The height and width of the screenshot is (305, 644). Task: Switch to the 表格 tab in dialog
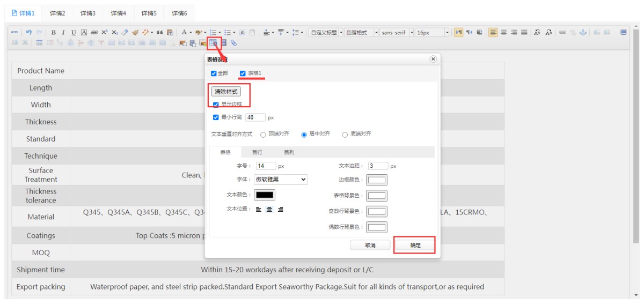pyautogui.click(x=225, y=152)
